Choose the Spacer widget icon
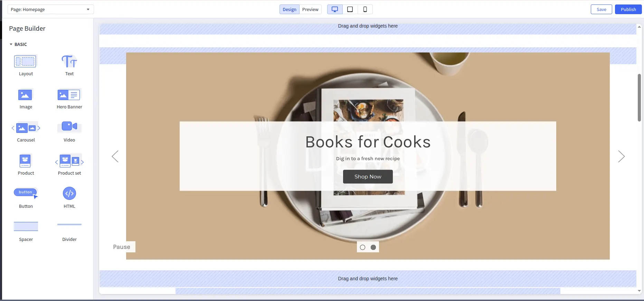 pyautogui.click(x=26, y=226)
